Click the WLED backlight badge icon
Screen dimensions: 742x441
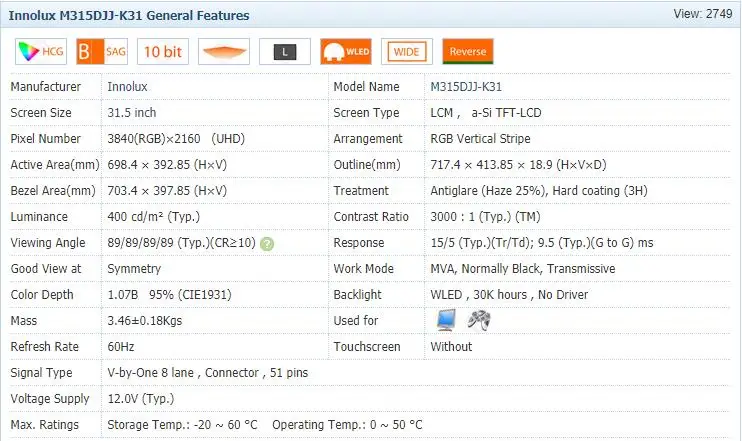tap(346, 52)
